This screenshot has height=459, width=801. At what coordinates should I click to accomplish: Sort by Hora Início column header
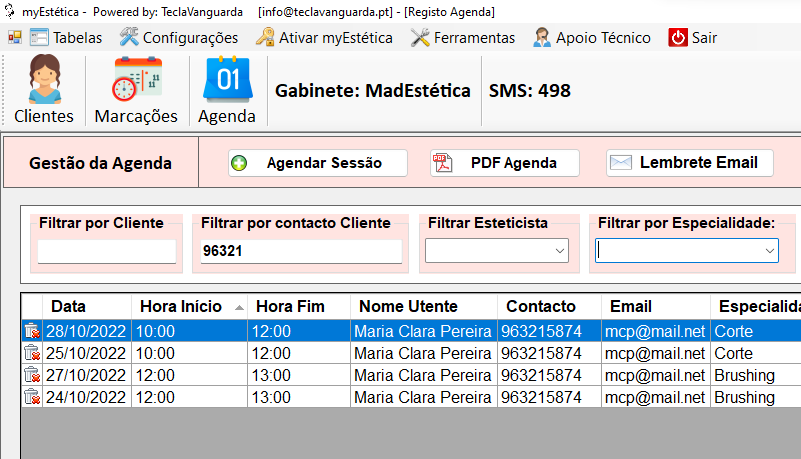tap(187, 306)
